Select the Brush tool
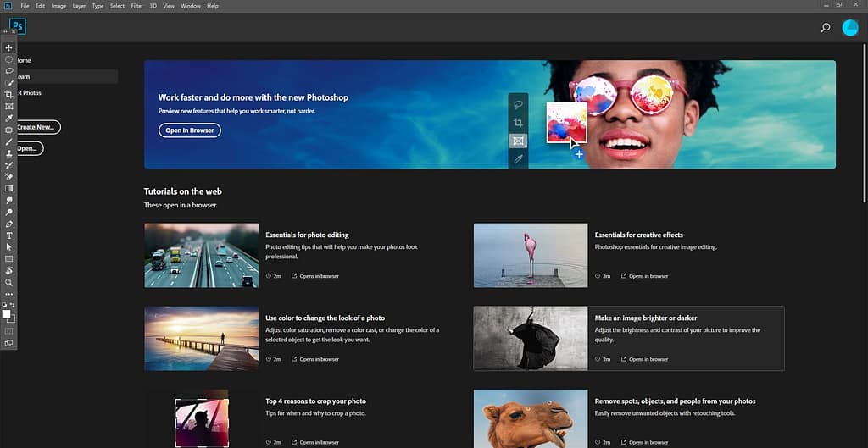This screenshot has height=448, width=868. tap(8, 141)
